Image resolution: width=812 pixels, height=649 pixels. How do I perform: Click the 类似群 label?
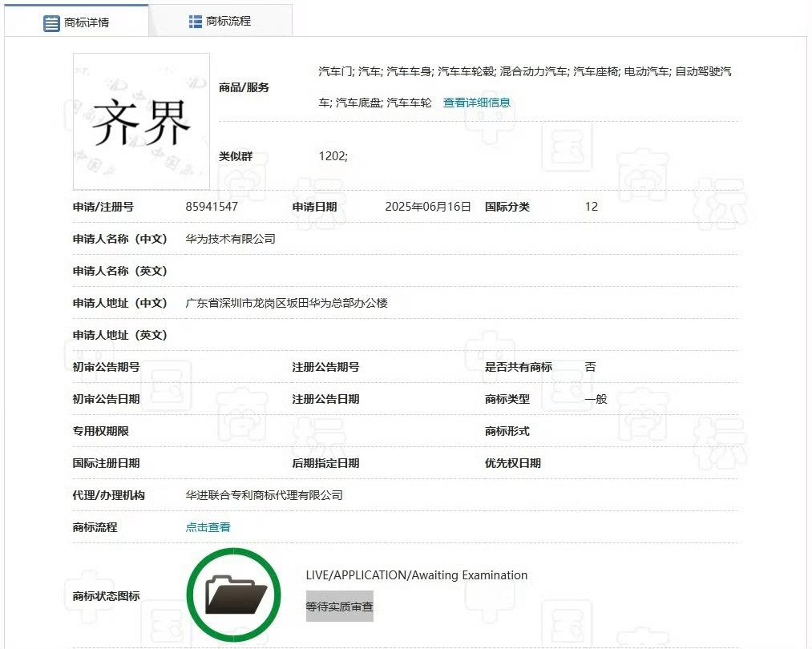tap(236, 155)
